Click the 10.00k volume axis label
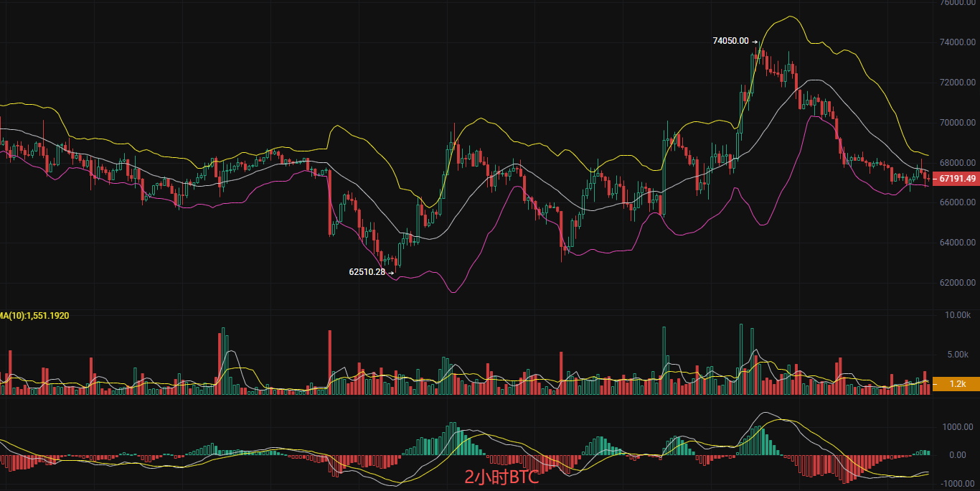 (x=957, y=315)
